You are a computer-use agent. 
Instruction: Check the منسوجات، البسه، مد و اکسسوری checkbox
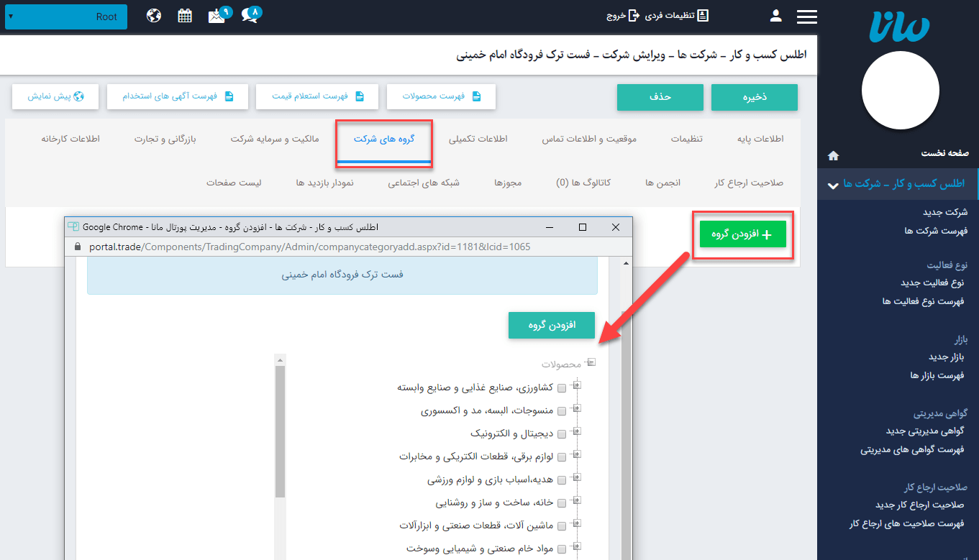[x=562, y=412]
